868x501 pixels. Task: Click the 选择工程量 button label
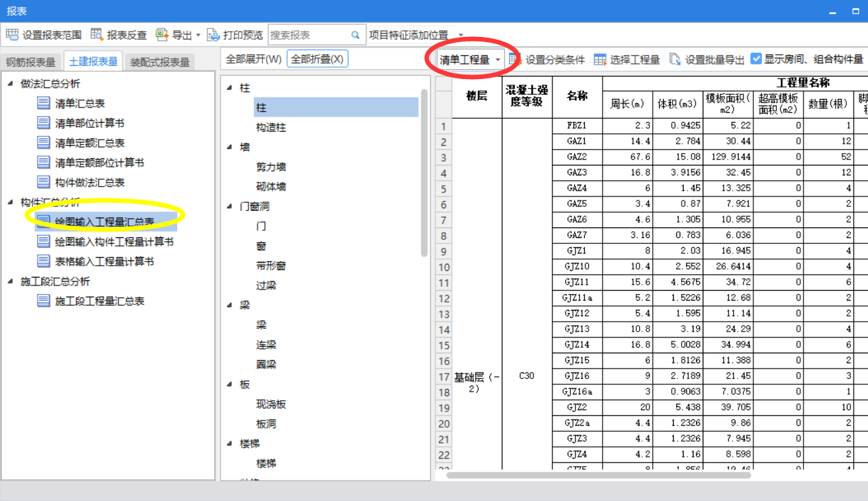tap(635, 60)
